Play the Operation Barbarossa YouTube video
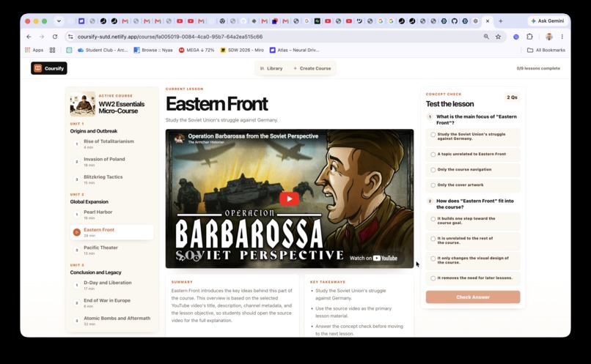The height and width of the screenshot is (364, 591). [x=289, y=198]
